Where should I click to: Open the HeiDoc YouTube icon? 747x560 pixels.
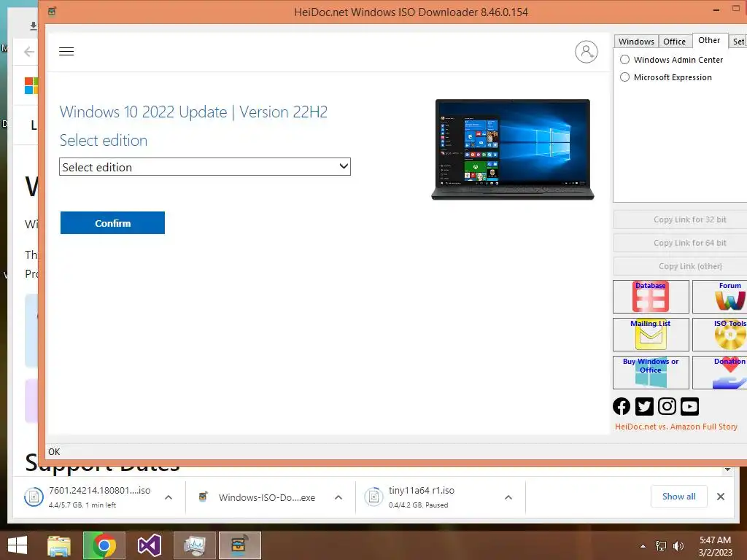click(x=689, y=406)
